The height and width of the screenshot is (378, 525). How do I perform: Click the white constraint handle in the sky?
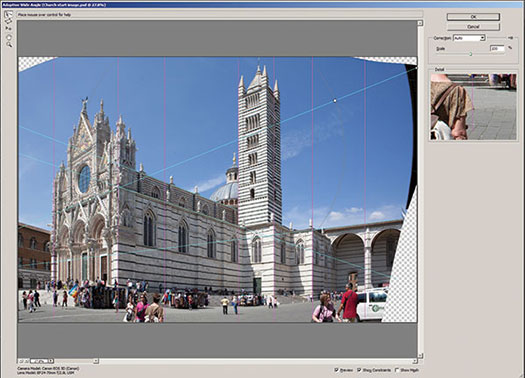pos(334,100)
